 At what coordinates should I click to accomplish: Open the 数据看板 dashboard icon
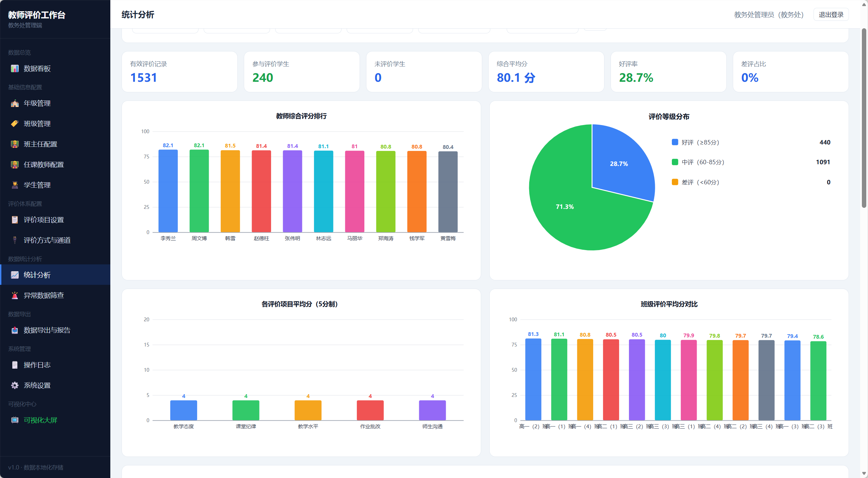(15, 68)
